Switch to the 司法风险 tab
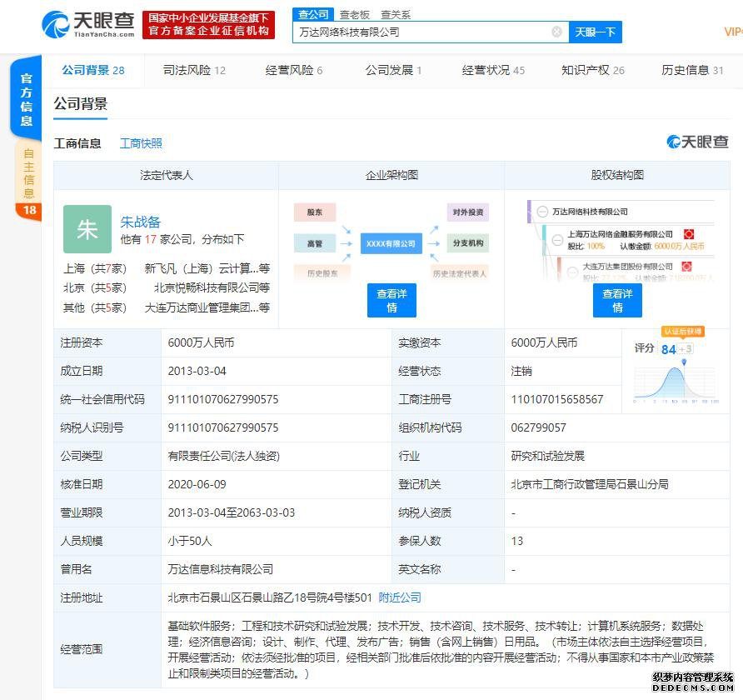Viewport: 743px width, 700px height. point(194,70)
